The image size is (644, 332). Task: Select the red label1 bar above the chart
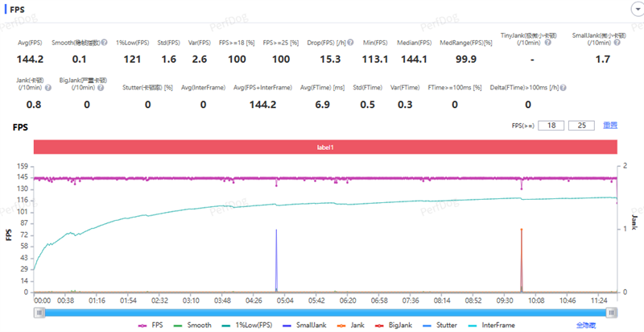click(325, 147)
